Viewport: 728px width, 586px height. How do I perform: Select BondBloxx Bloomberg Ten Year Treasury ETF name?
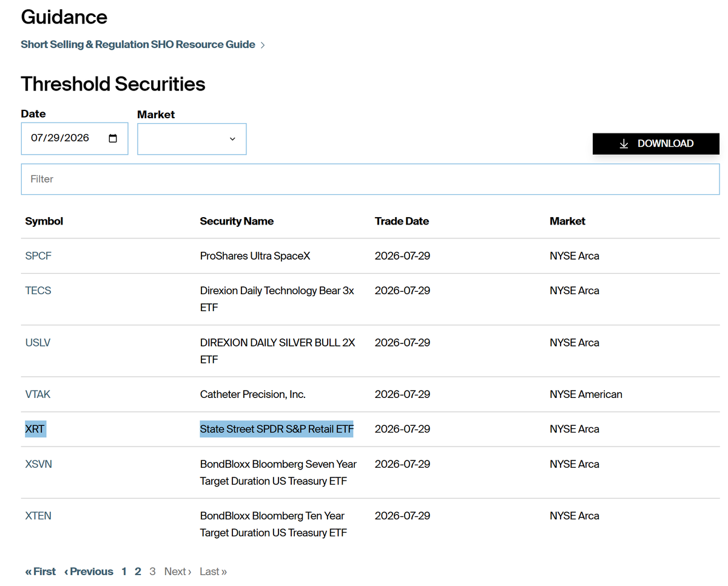click(274, 524)
